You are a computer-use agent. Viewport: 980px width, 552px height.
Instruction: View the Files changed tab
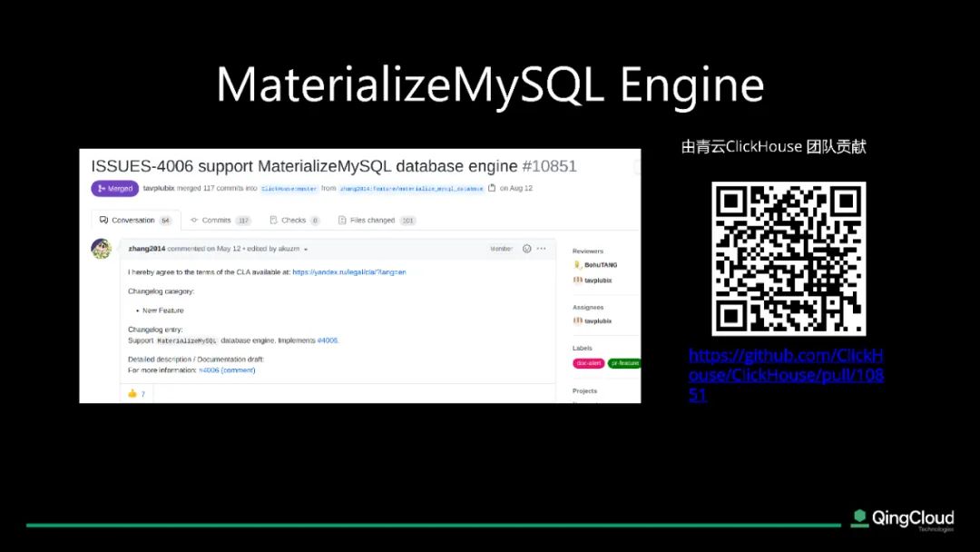tap(377, 220)
